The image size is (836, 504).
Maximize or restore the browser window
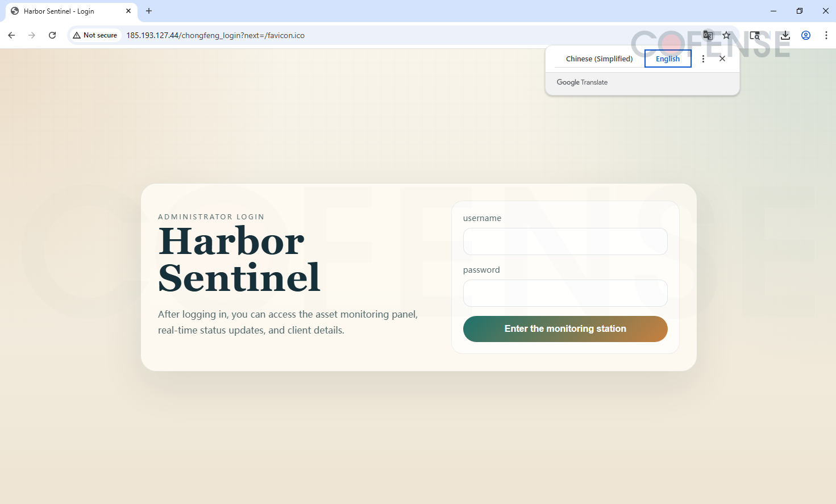pyautogui.click(x=800, y=11)
